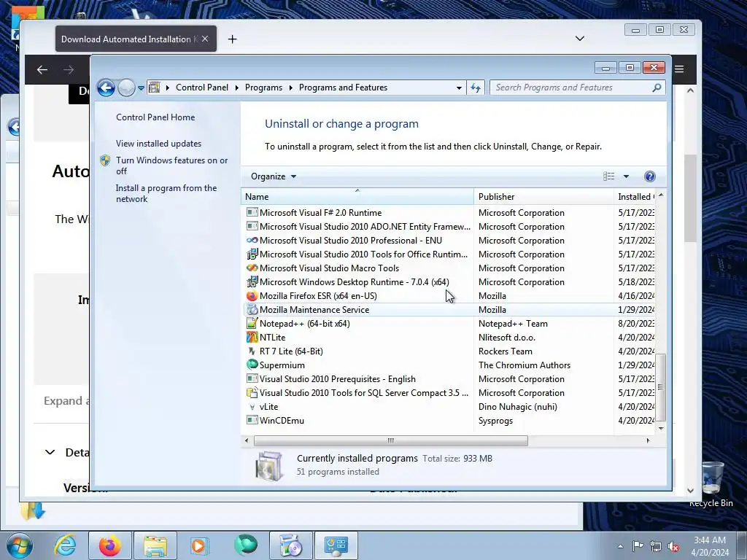Sort by the Name column header
The image size is (747, 560).
[357, 197]
